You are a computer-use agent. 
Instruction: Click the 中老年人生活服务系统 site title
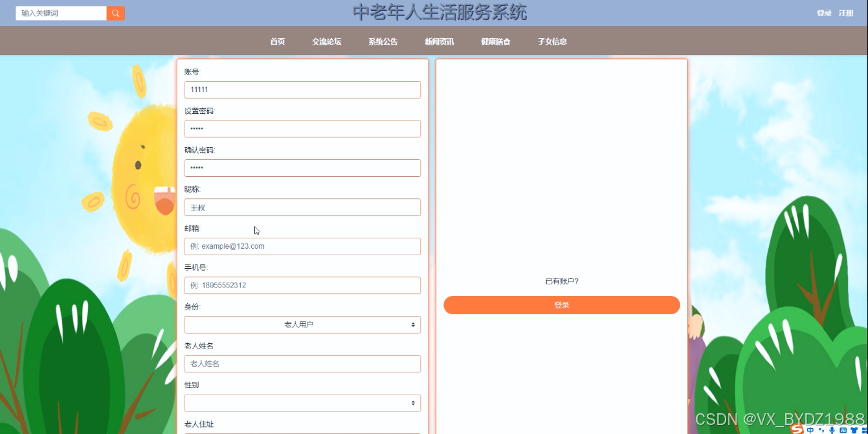point(440,12)
